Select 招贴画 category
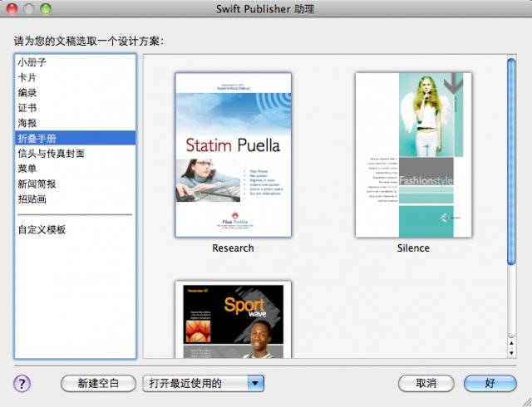The width and height of the screenshot is (532, 407). [x=32, y=199]
